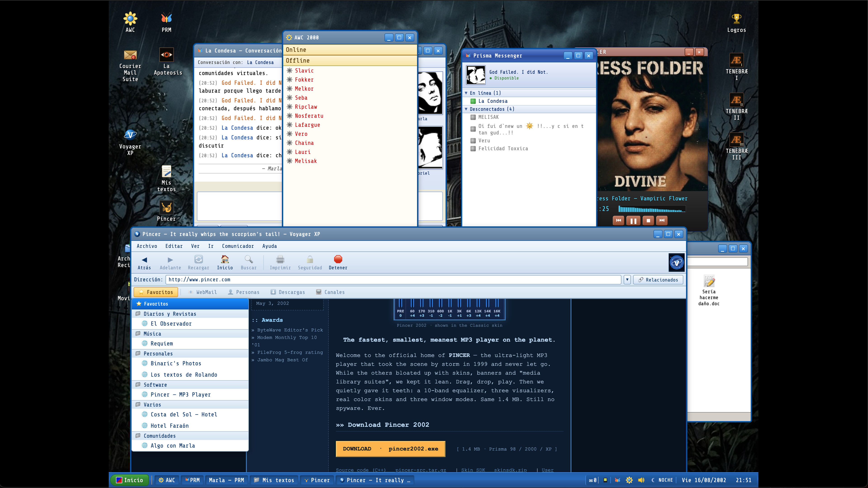This screenshot has height=488, width=868.
Task: Open El Observador favorite link
Action: (190, 324)
